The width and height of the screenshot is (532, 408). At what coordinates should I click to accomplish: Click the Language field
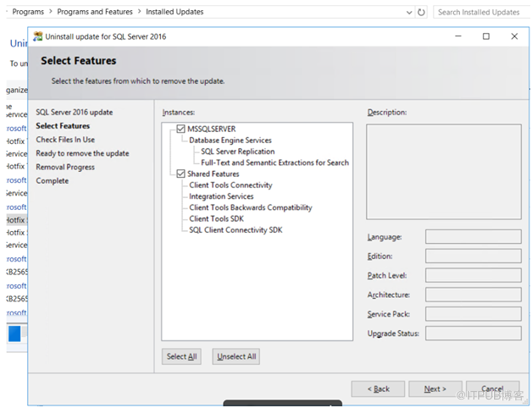[x=474, y=236]
